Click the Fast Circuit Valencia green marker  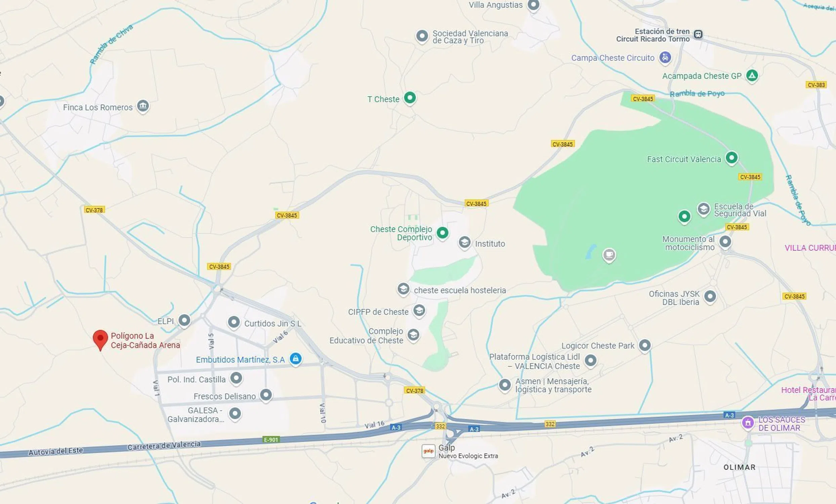click(731, 158)
